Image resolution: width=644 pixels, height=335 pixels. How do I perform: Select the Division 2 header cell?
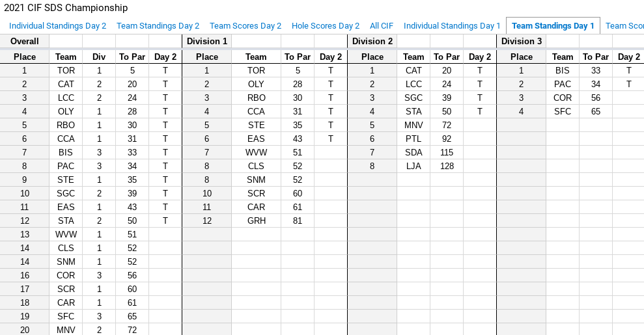372,41
